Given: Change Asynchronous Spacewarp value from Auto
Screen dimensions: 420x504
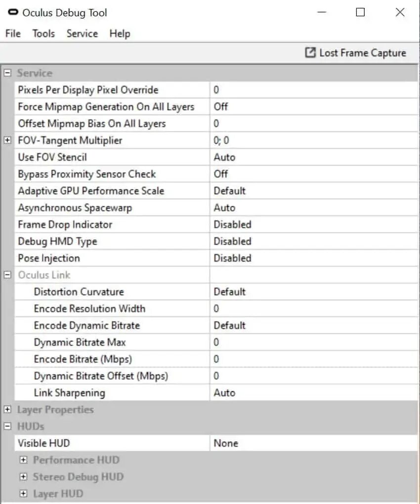Looking at the screenshot, I should coord(314,208).
